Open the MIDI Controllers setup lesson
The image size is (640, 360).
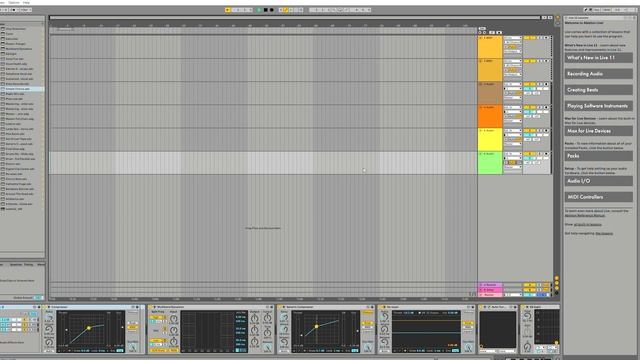point(598,197)
